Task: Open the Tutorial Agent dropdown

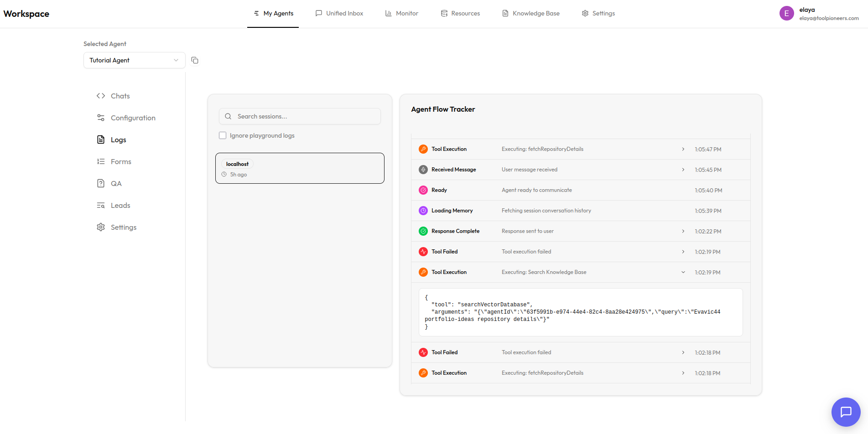Action: [x=134, y=60]
